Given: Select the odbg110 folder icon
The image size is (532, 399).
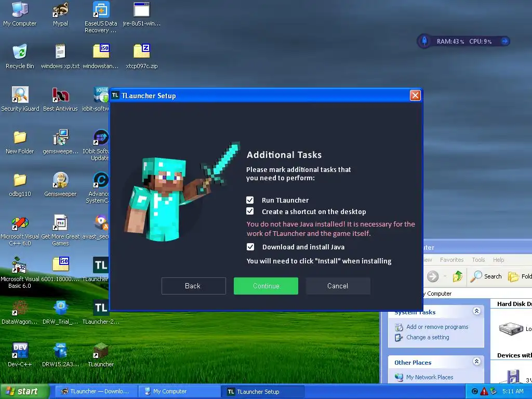Looking at the screenshot, I should pyautogui.click(x=20, y=184).
